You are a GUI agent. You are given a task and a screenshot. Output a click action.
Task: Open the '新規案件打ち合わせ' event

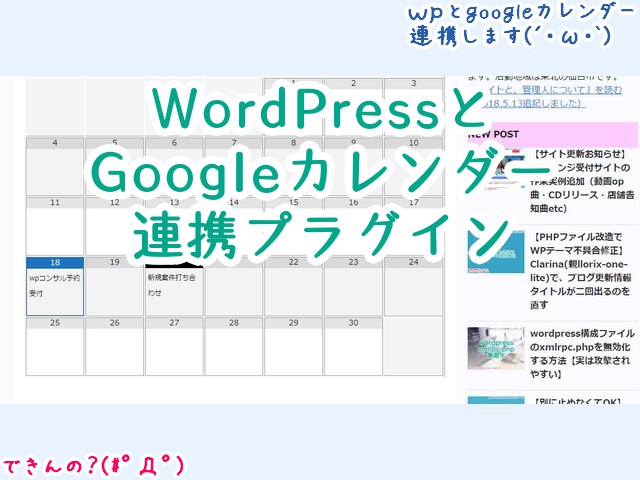tap(171, 285)
